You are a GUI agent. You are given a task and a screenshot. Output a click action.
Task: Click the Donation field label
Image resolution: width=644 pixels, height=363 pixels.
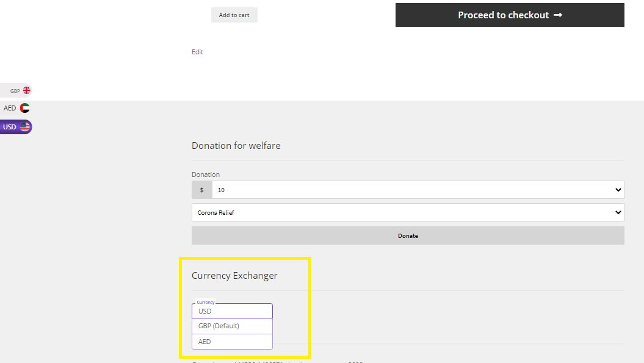(x=206, y=174)
